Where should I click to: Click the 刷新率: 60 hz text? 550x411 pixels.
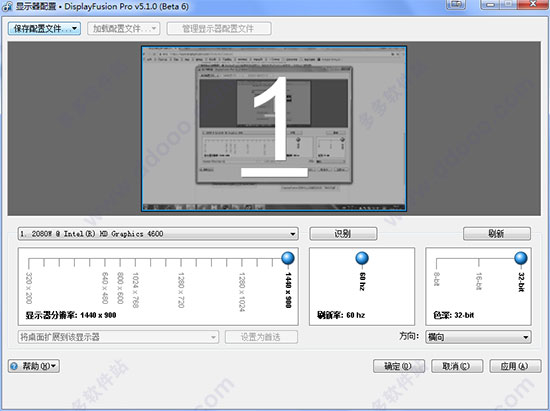coord(341,315)
